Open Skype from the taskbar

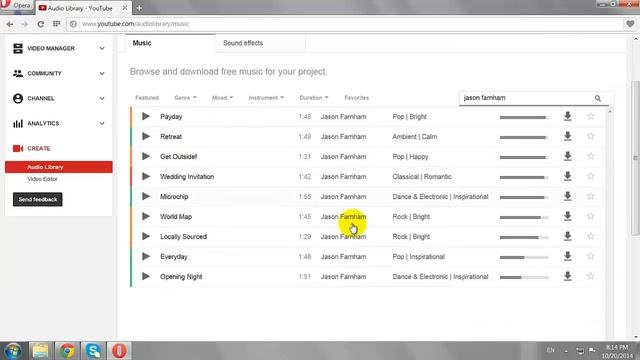tap(93, 351)
